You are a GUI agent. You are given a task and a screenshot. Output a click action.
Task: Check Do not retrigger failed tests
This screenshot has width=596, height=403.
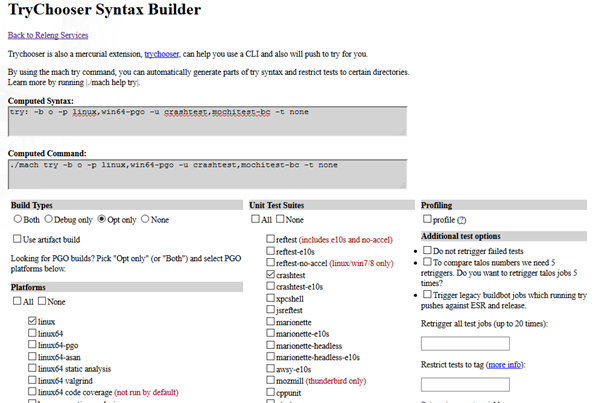(x=427, y=250)
